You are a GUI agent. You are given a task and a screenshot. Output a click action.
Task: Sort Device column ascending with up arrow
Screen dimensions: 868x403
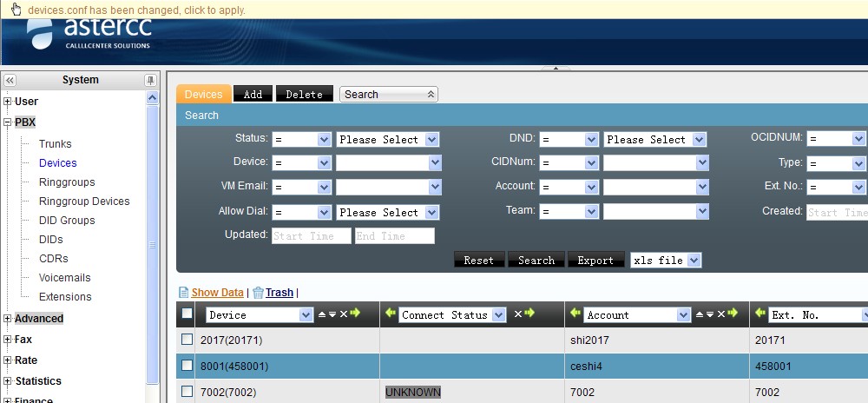322,314
